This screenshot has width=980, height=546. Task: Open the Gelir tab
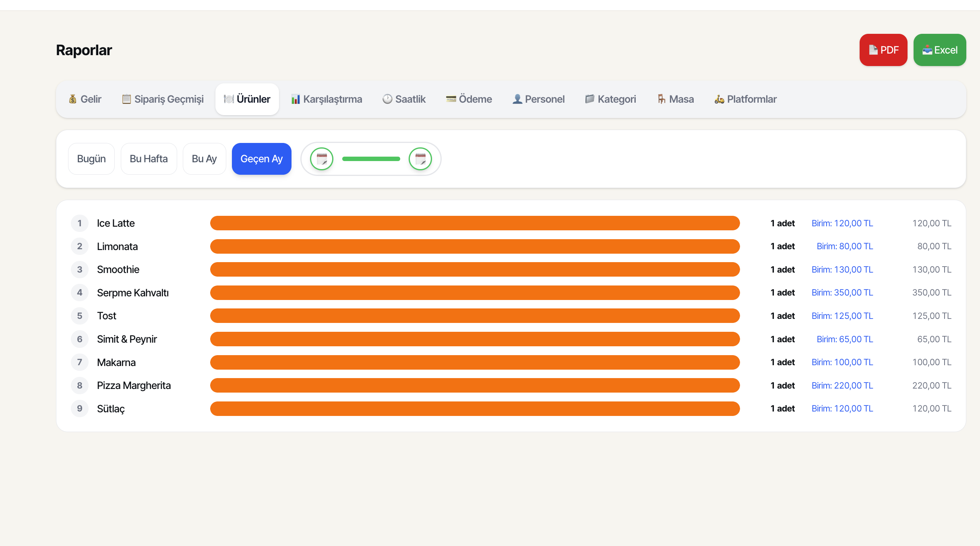(x=85, y=99)
